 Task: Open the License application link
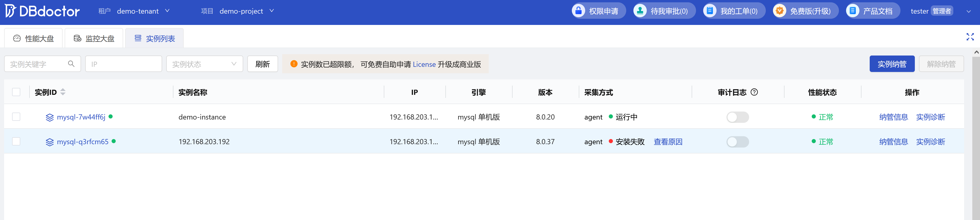pos(424,65)
